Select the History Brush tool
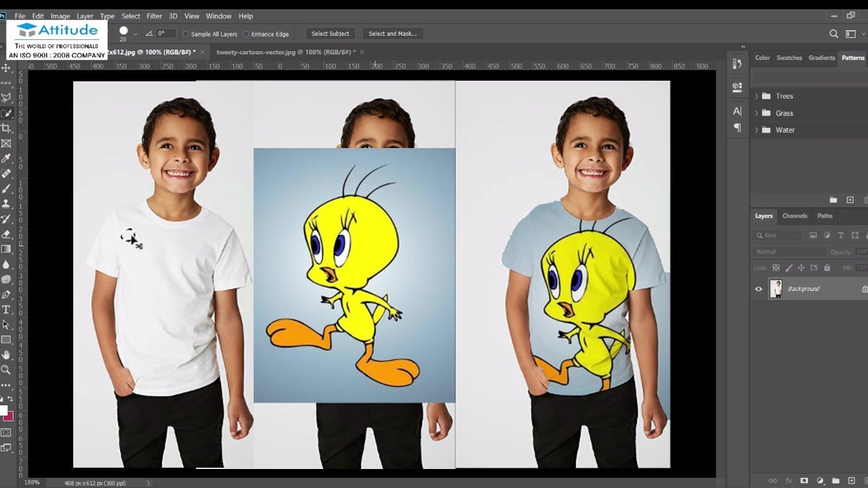This screenshot has width=868, height=488. 6,219
